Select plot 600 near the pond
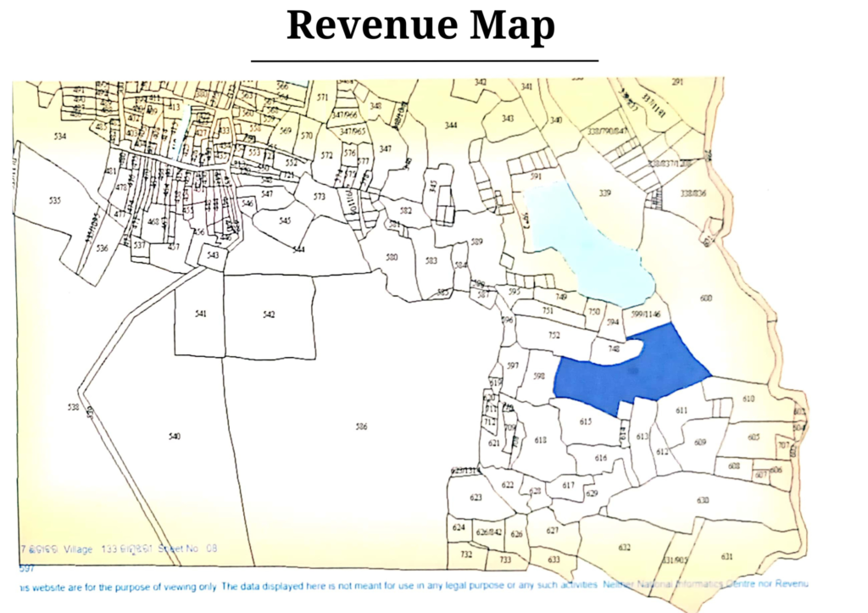 tap(706, 299)
